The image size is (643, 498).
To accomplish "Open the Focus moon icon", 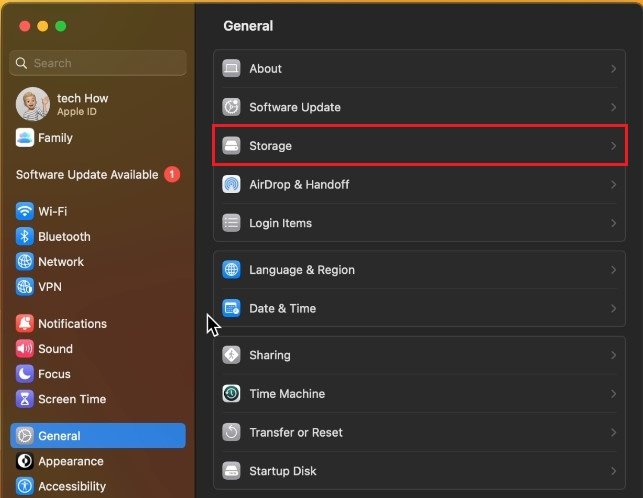I will [x=25, y=374].
